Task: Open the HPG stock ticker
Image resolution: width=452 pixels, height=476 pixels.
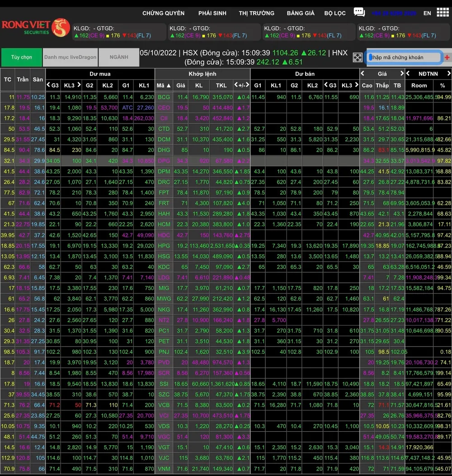Action: [164, 246]
